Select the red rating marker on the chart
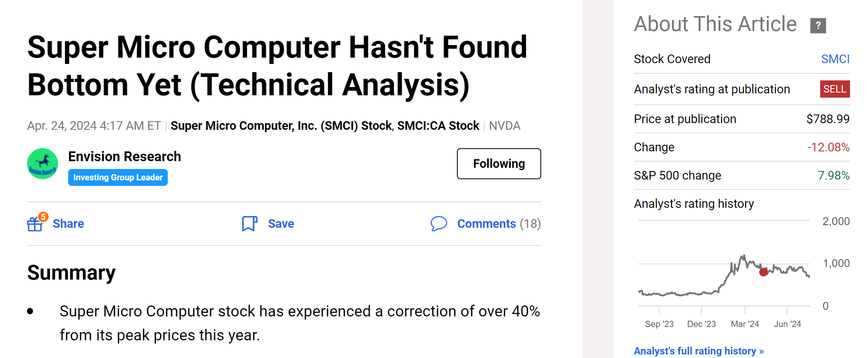 tap(763, 272)
